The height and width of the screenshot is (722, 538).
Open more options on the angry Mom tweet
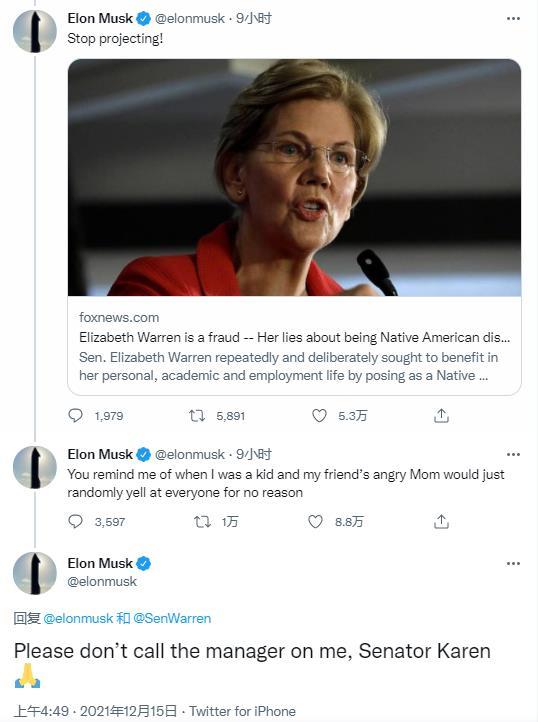[x=513, y=454]
